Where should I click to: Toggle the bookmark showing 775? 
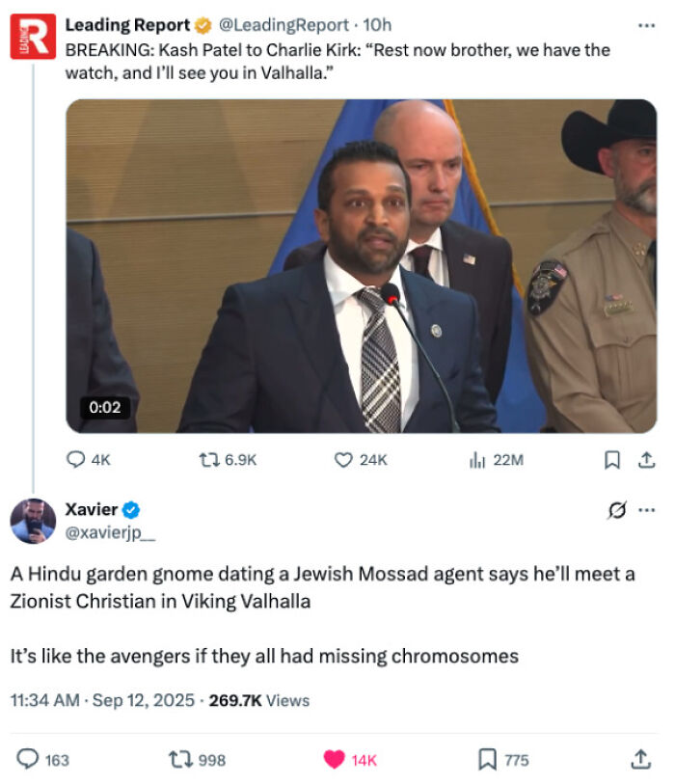(489, 760)
